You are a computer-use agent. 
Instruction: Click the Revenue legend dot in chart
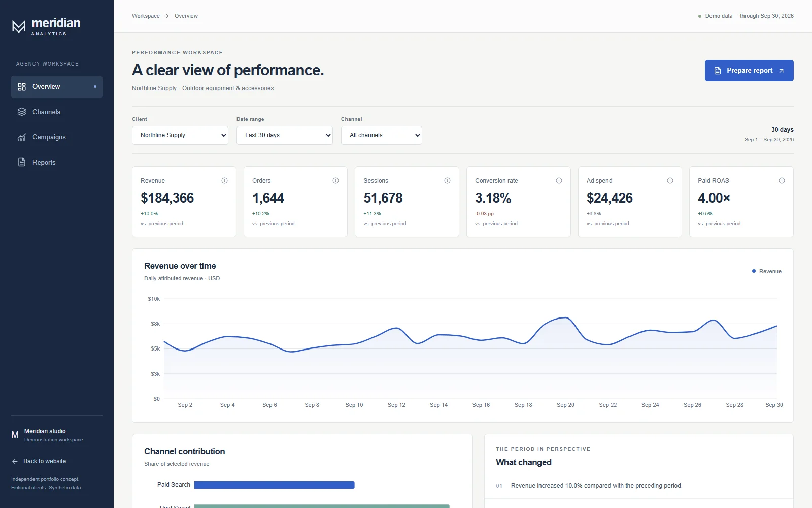coord(754,271)
